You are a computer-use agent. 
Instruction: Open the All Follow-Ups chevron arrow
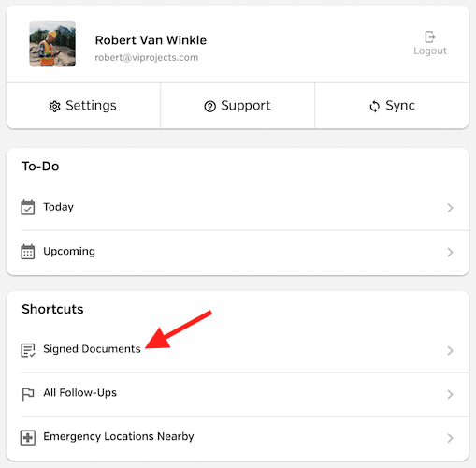click(x=450, y=394)
